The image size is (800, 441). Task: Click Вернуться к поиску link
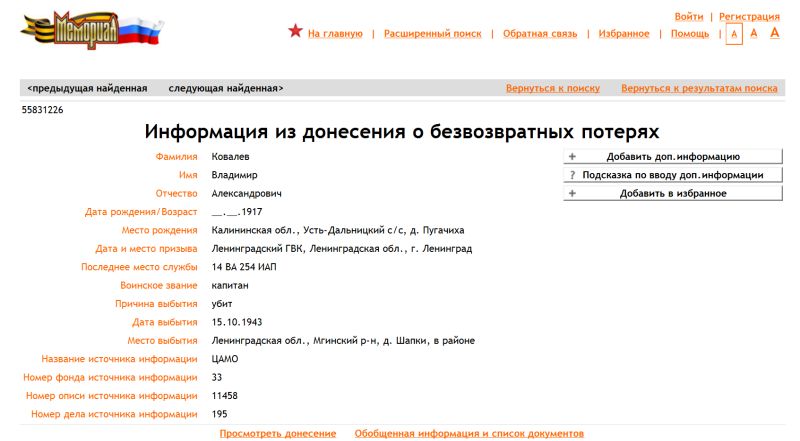point(553,88)
